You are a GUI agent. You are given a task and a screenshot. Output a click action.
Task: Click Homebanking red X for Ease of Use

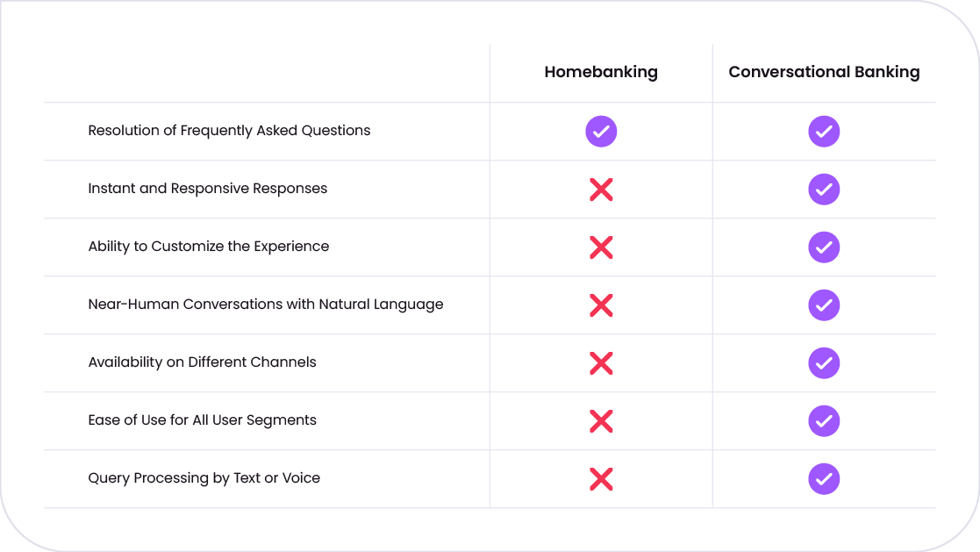tap(601, 421)
